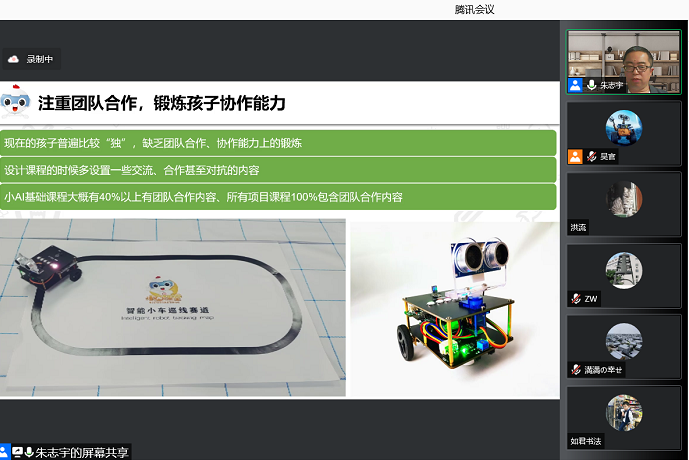The height and width of the screenshot is (460, 689).
Task: Click the green bar starting 设计课程的时候
Action: (278, 170)
